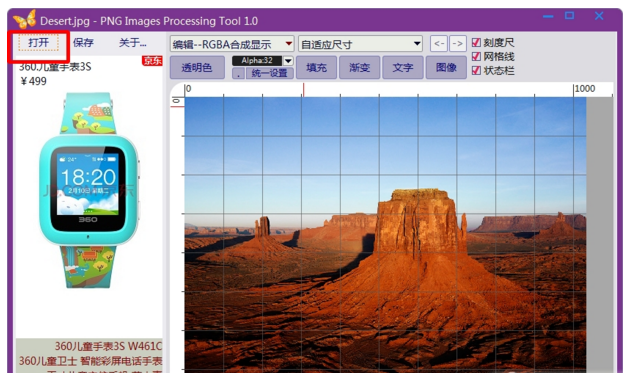
Task: Go to previous image with <- button
Action: [439, 44]
